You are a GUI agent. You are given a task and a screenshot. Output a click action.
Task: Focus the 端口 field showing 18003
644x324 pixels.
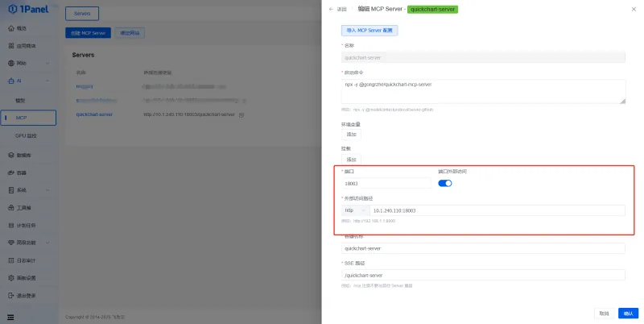pos(386,184)
